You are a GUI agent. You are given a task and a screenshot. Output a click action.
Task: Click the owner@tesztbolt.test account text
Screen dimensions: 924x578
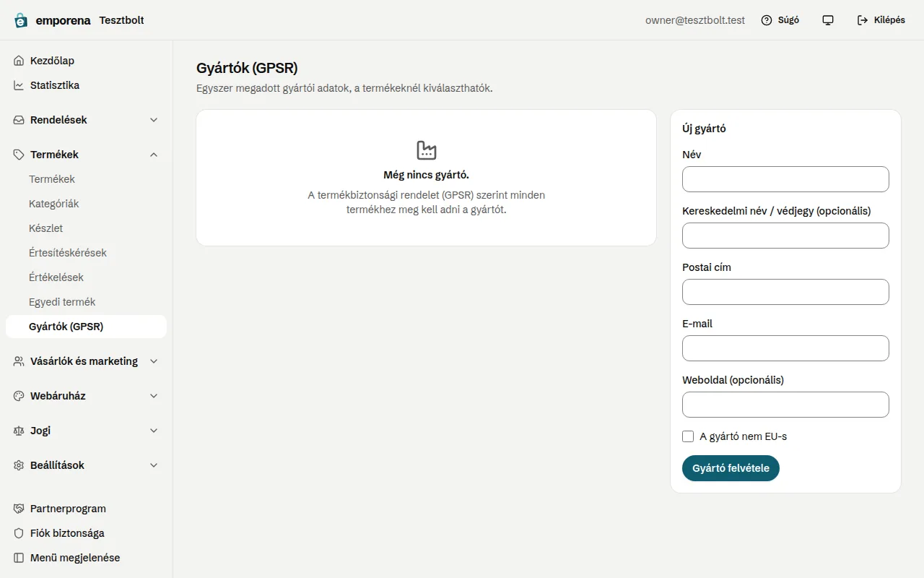click(695, 20)
